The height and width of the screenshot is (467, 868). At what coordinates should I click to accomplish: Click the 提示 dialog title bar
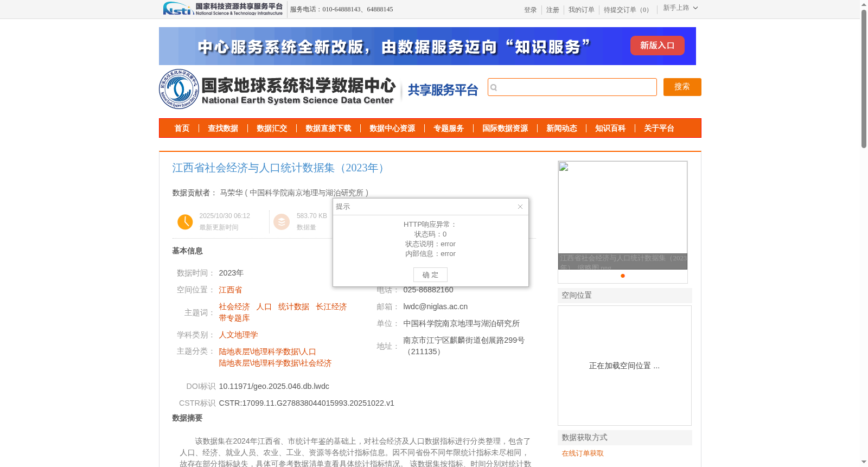pos(431,207)
